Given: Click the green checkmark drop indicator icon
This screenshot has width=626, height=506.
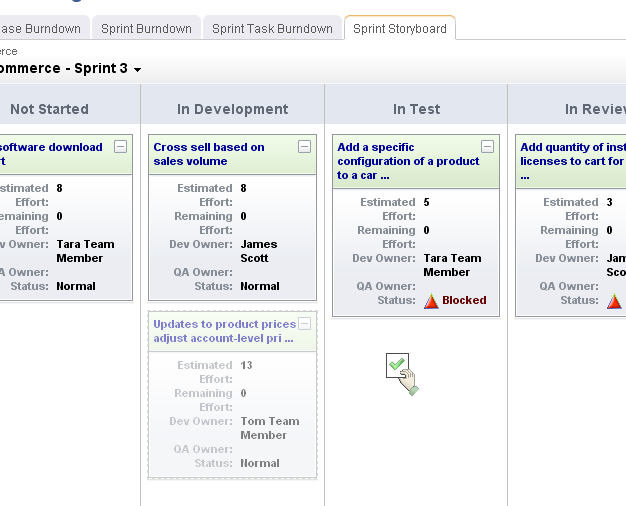Looking at the screenshot, I should pos(397,365).
